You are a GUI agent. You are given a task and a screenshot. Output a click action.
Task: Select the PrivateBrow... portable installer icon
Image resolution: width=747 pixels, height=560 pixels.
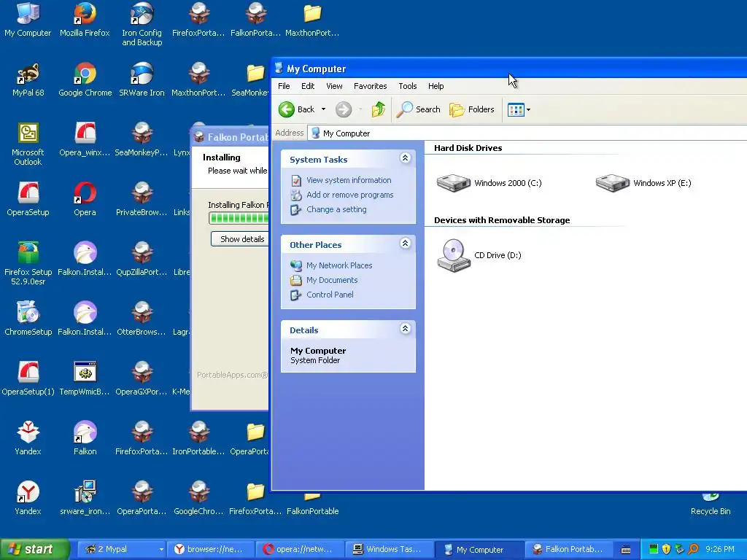[x=142, y=199]
